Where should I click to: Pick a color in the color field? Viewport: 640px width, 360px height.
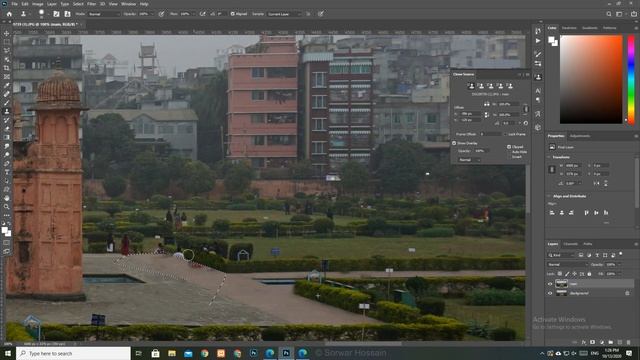(x=591, y=80)
